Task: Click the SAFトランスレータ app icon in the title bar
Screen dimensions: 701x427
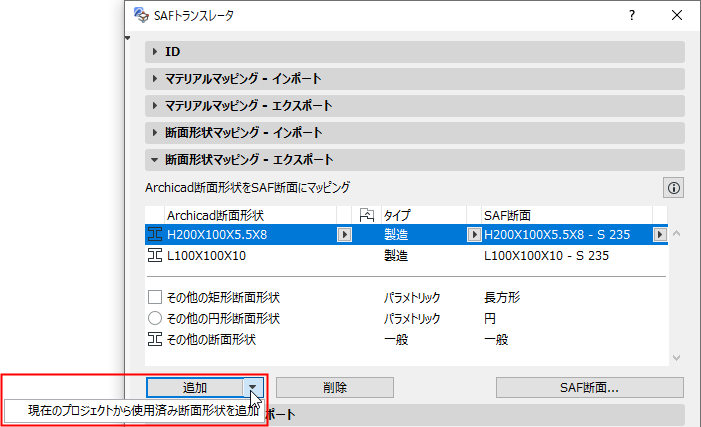Action: (141, 15)
